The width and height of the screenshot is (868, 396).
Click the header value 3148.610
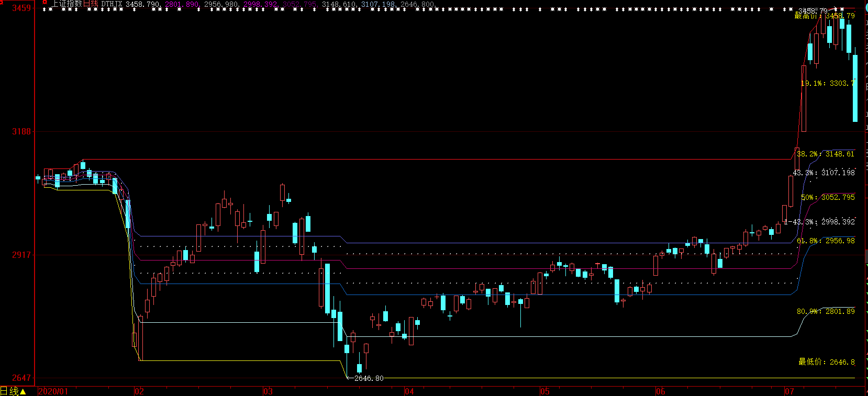[339, 4]
